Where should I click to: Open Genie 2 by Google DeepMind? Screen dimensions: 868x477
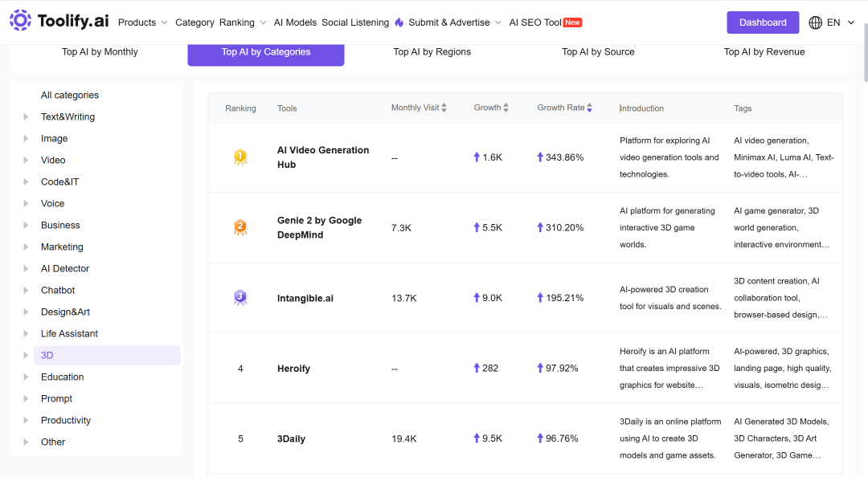click(319, 227)
